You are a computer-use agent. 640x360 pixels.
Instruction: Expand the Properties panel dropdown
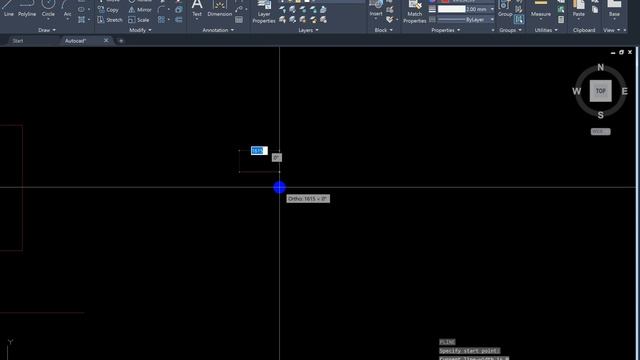(x=446, y=30)
